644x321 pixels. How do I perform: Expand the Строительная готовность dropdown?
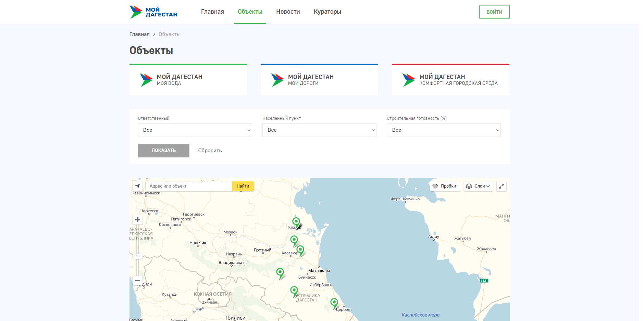tap(444, 130)
